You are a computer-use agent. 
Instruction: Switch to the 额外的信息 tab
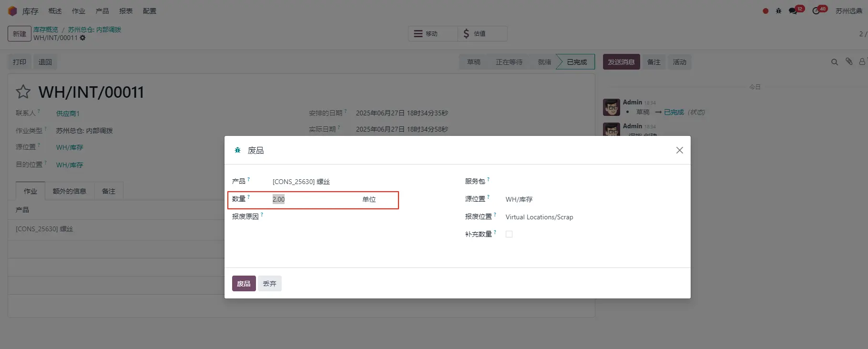70,191
